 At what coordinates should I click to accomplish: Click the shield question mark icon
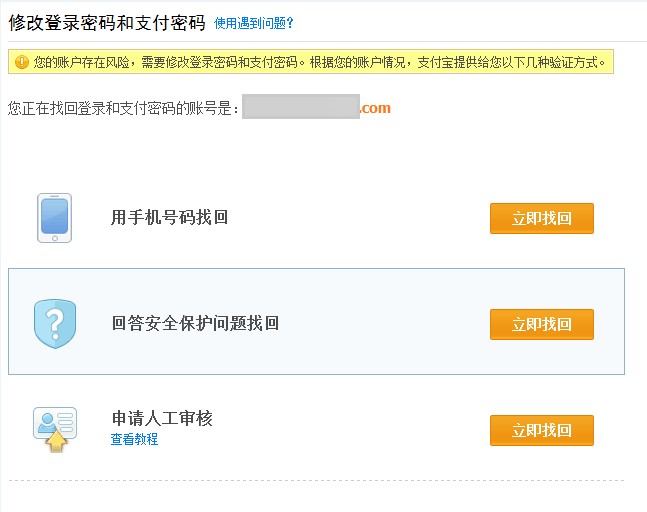tap(55, 324)
